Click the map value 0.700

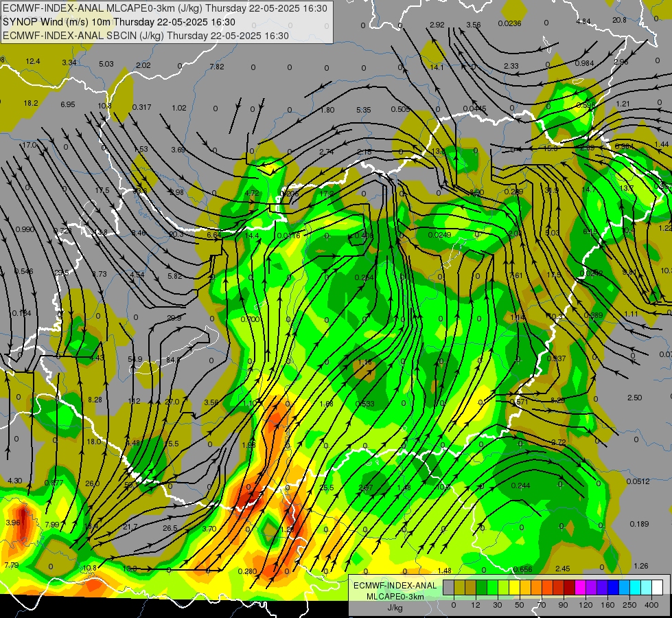[x=250, y=319]
